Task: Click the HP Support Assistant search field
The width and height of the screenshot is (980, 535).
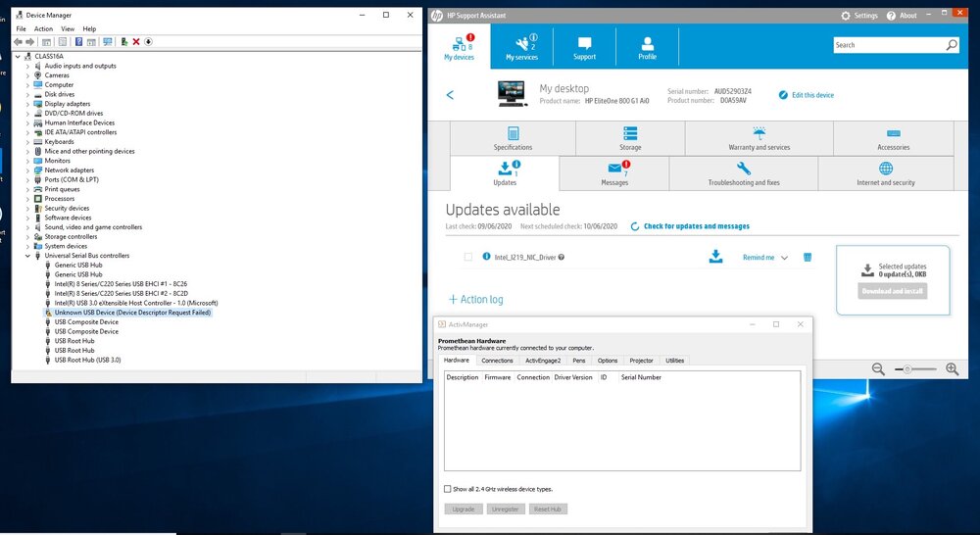Action: click(x=889, y=45)
